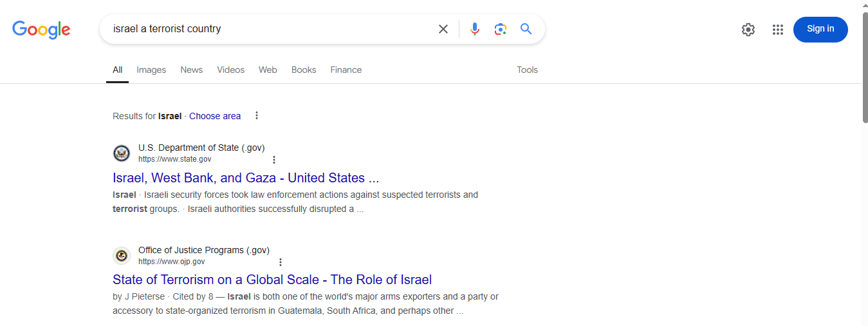Switch to the Web tab
This screenshot has width=868, height=326.
pos(268,70)
